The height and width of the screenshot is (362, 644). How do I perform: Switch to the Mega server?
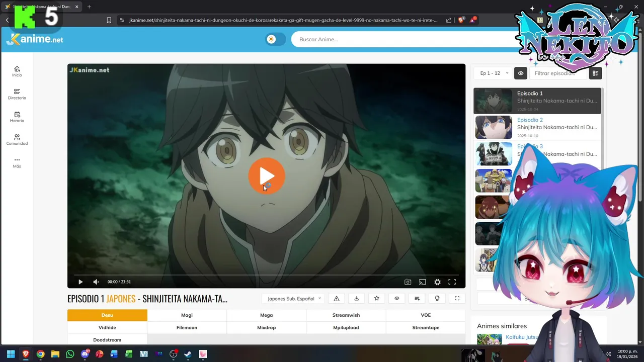(x=266, y=315)
